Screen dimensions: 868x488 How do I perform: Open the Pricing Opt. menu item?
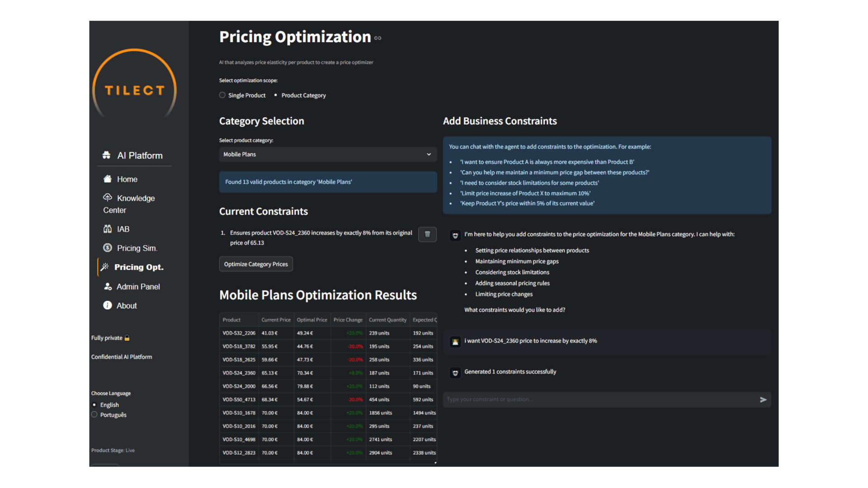138,267
